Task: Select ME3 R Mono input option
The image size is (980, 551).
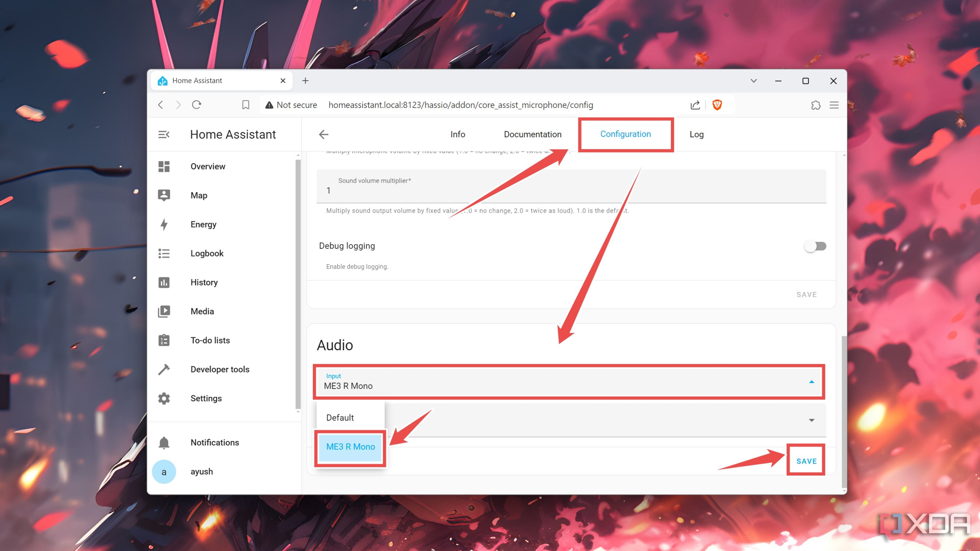Action: pyautogui.click(x=350, y=446)
